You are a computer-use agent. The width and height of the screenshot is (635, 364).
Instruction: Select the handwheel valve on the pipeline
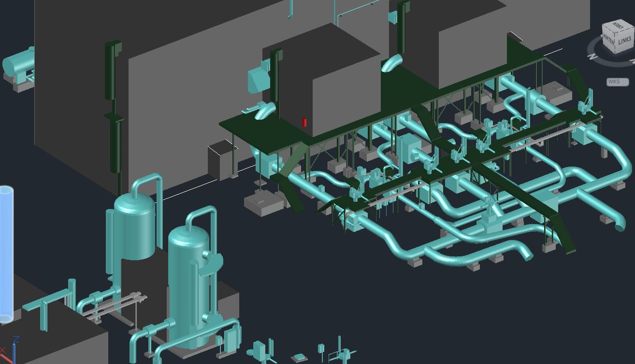click(490, 204)
